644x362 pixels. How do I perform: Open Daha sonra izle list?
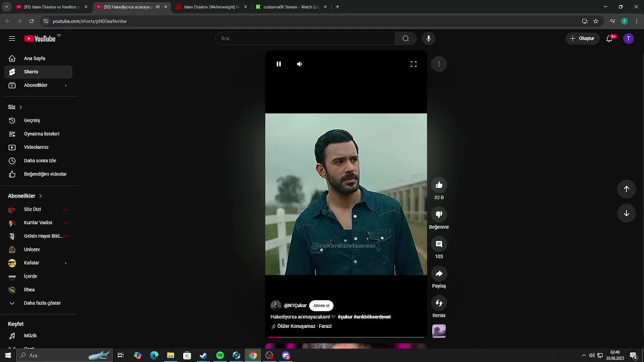pos(38,161)
